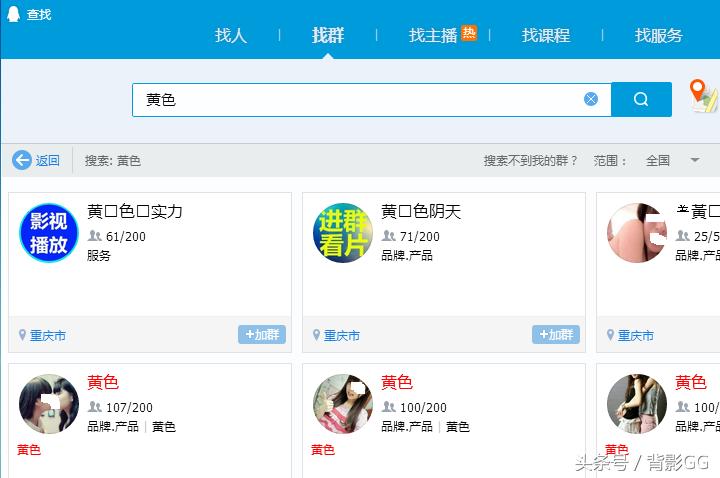Click the 热 hot badge
Screen dimensions: 720x478
pyautogui.click(x=469, y=33)
